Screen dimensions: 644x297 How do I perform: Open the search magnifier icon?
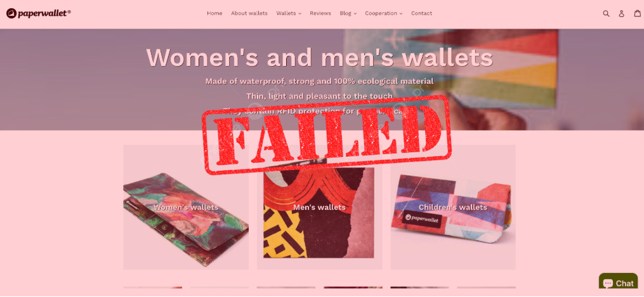pyautogui.click(x=606, y=13)
